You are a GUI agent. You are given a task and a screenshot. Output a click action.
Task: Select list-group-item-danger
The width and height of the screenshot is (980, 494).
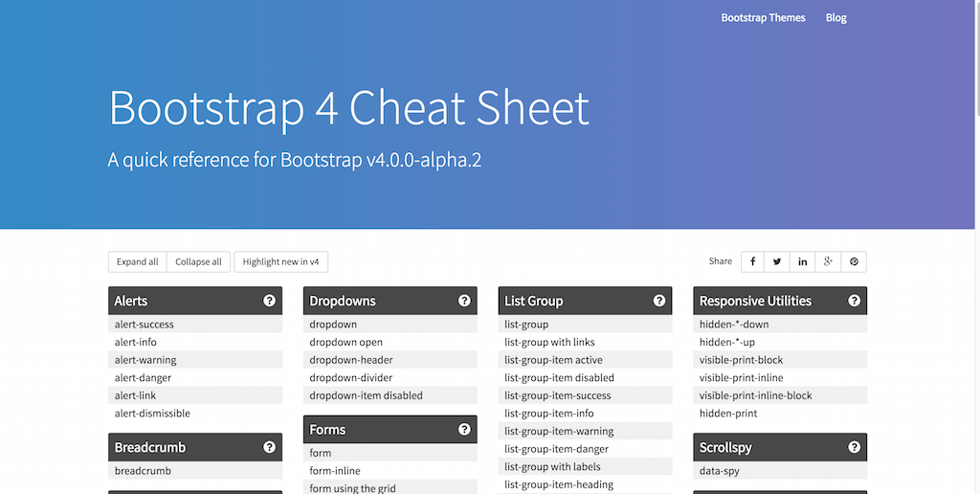pyautogui.click(x=585, y=449)
